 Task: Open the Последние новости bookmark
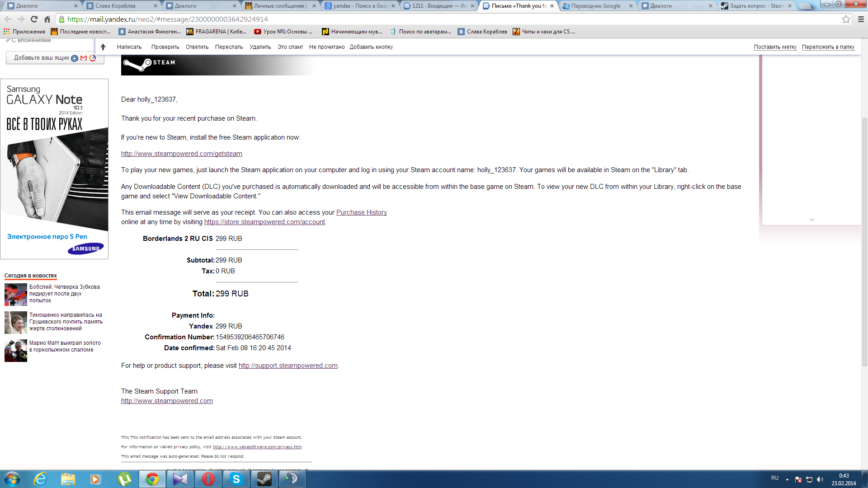(x=80, y=32)
